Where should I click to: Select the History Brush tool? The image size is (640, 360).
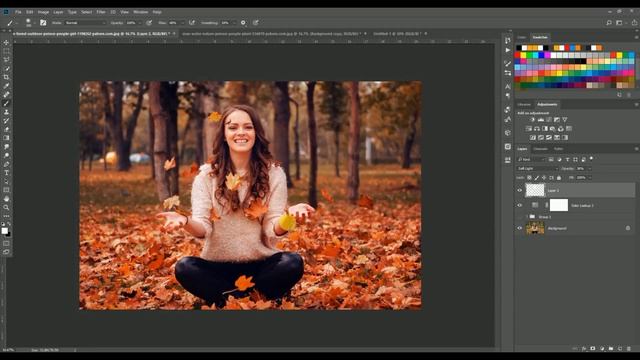(6, 120)
